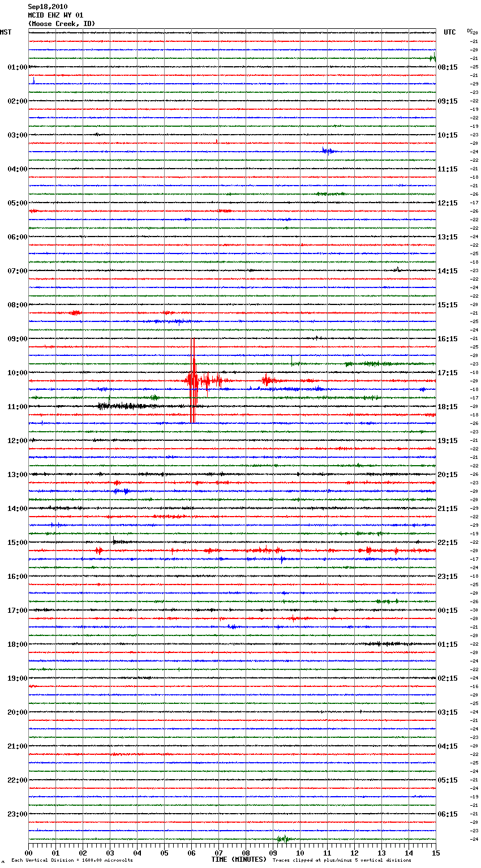Select the 04:00 MST hour label
The width and height of the screenshot is (481, 868).
click(x=17, y=169)
